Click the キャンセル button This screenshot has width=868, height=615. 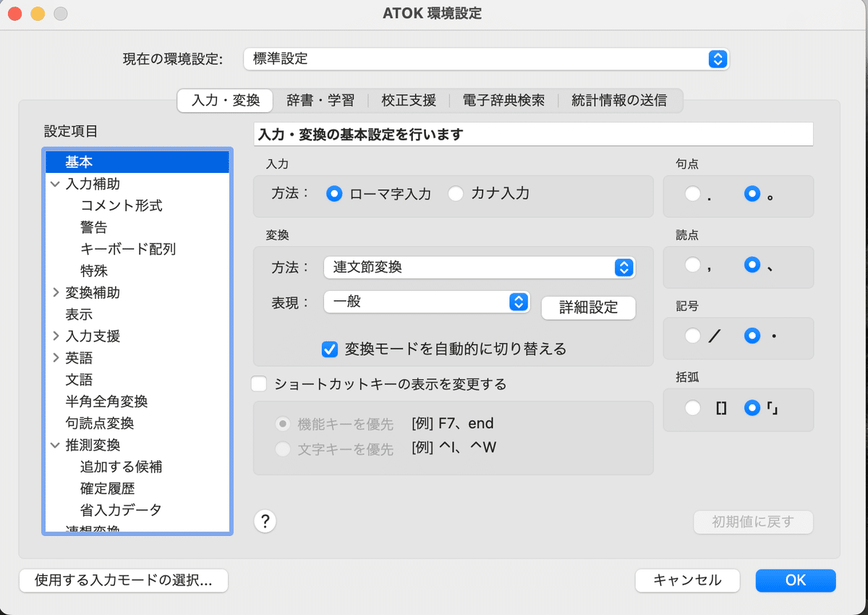[687, 580]
